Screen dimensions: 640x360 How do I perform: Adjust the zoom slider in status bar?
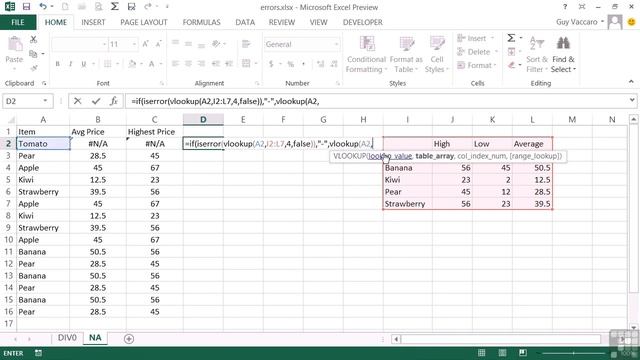pyautogui.click(x=573, y=353)
